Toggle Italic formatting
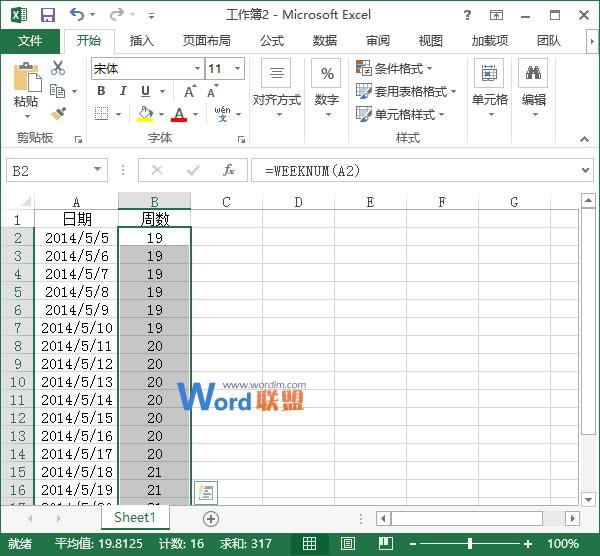 coord(123,91)
